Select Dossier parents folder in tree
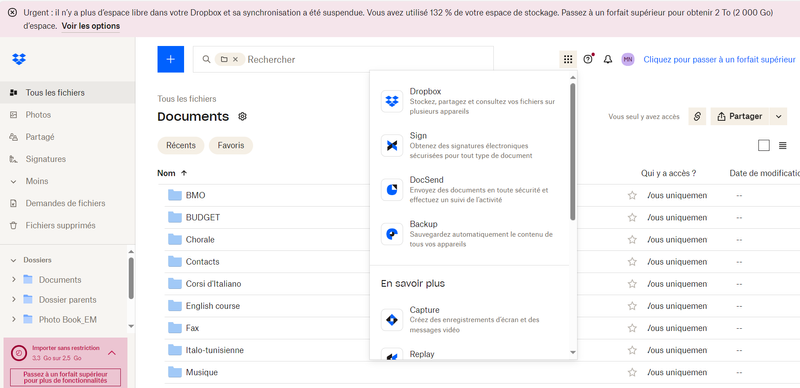800x388 pixels. pyautogui.click(x=68, y=300)
